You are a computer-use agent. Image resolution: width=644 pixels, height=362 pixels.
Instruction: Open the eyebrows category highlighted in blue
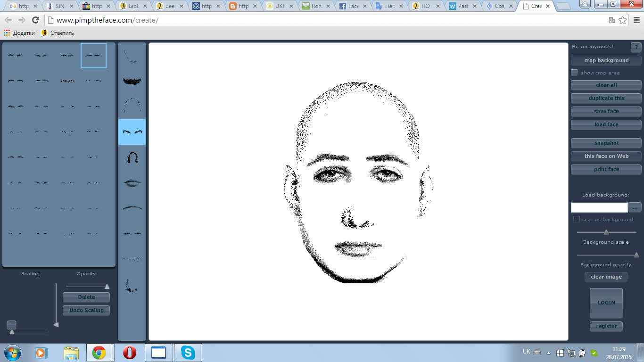pos(132,132)
